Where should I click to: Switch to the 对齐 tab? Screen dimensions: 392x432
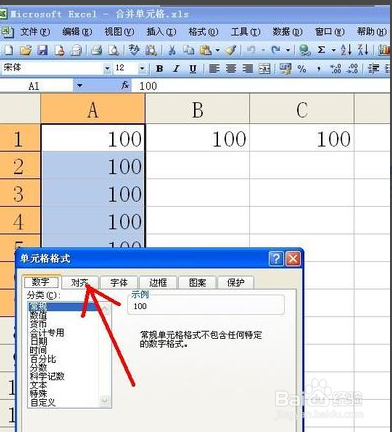pyautogui.click(x=80, y=283)
